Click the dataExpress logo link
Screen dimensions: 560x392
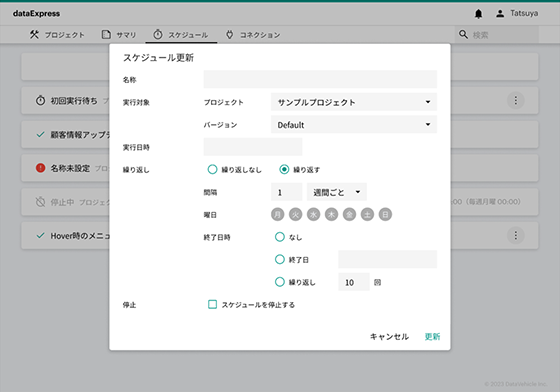[36, 14]
